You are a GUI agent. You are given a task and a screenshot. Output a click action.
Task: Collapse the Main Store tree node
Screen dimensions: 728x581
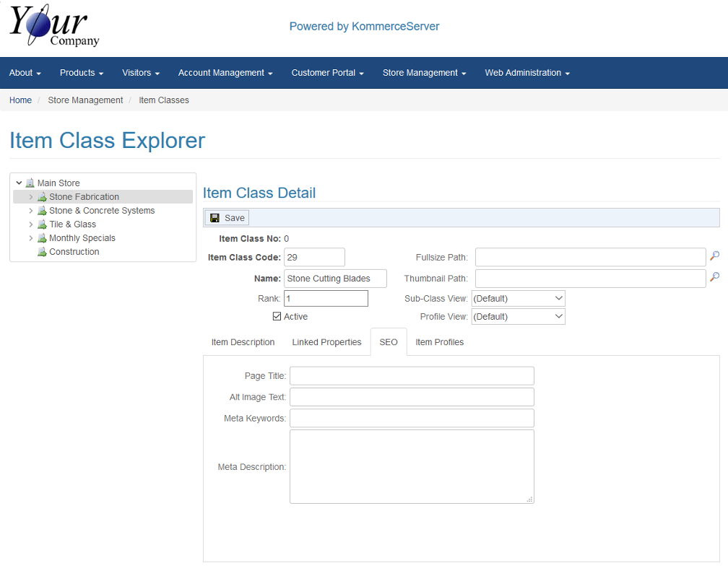[19, 183]
